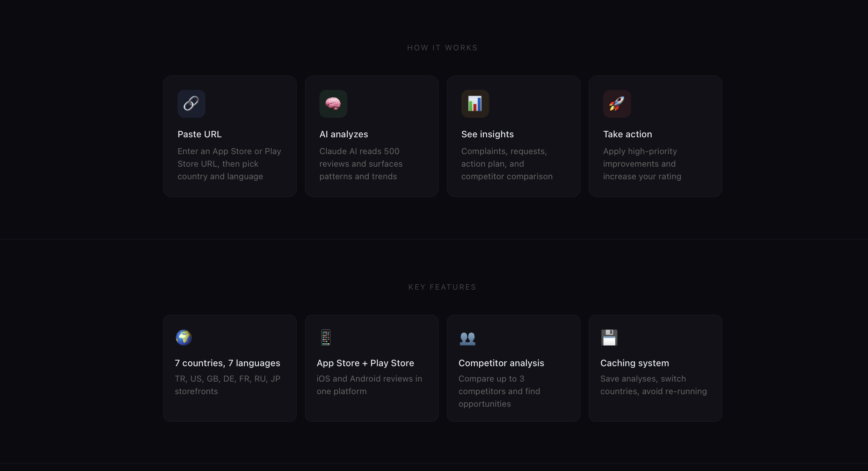Click the text 'Claude AI reads 500'
This screenshot has height=471, width=868.
(x=359, y=151)
